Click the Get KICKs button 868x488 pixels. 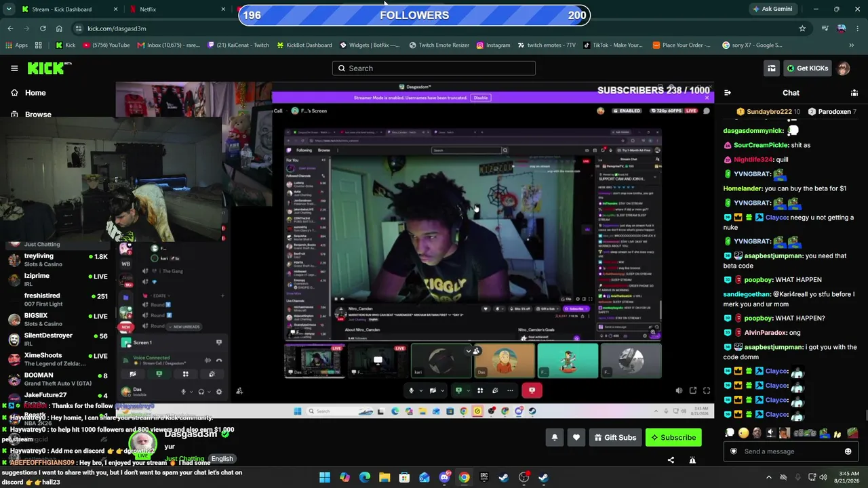(807, 68)
